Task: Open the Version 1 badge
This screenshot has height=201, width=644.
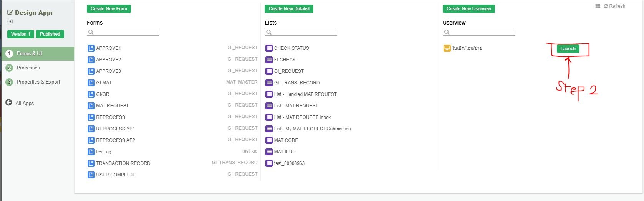Action: click(21, 34)
